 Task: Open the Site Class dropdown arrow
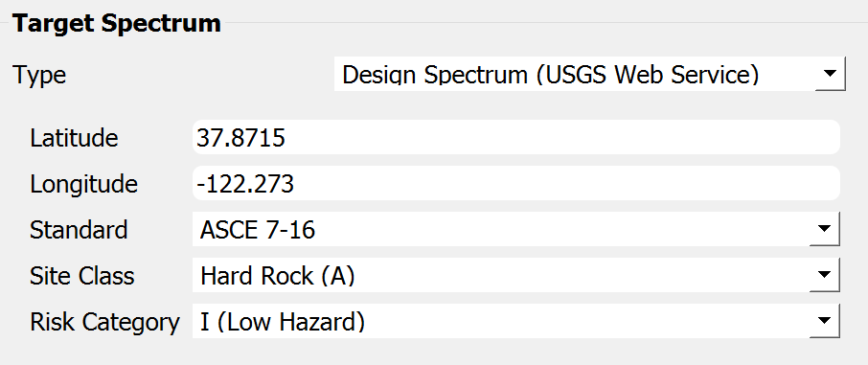[825, 275]
